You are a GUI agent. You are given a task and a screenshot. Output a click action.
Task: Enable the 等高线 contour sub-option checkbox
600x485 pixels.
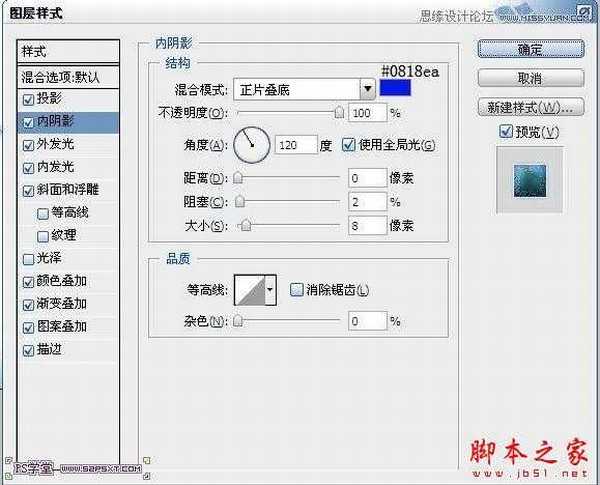click(x=43, y=214)
